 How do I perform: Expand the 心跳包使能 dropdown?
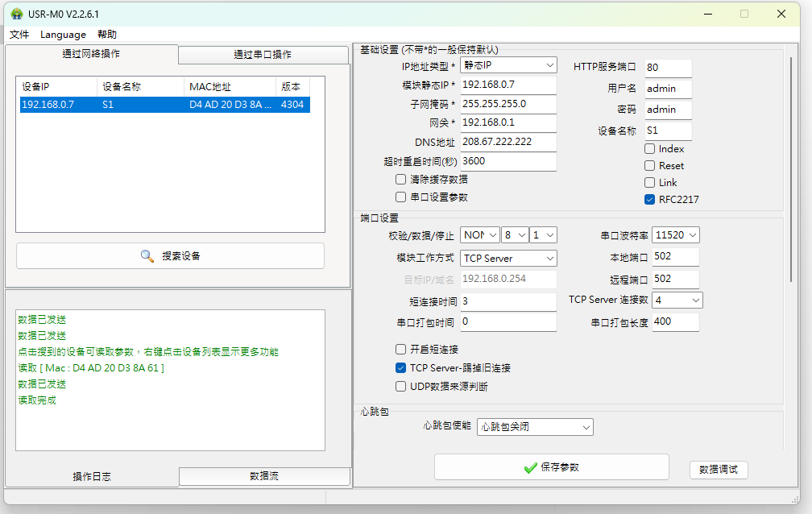coord(535,427)
